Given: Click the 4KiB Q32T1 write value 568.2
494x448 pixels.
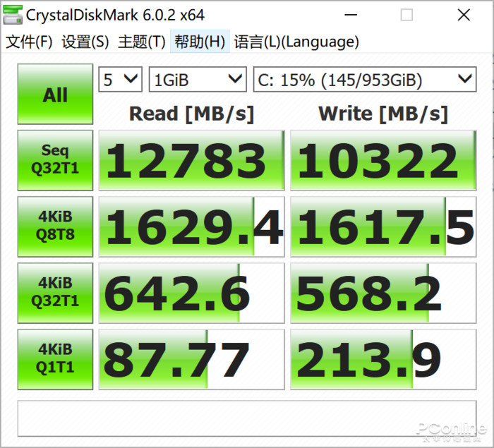Looking at the screenshot, I should click(x=383, y=293).
